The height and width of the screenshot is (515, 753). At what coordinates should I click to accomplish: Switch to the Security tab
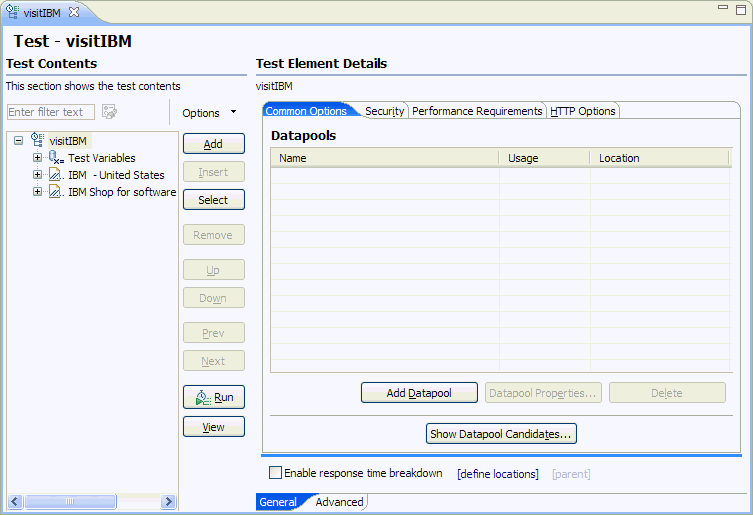384,111
